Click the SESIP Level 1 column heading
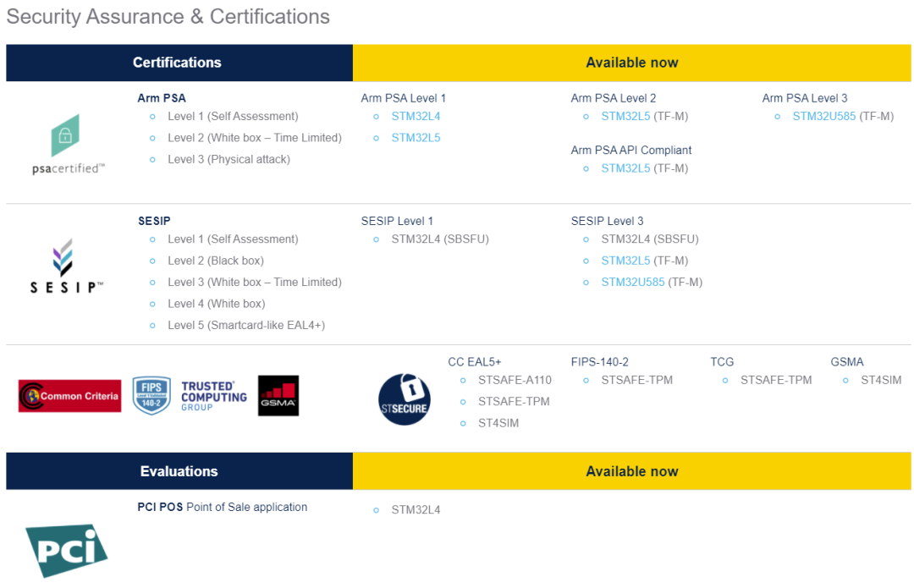Image resolution: width=914 pixels, height=588 pixels. pyautogui.click(x=396, y=221)
